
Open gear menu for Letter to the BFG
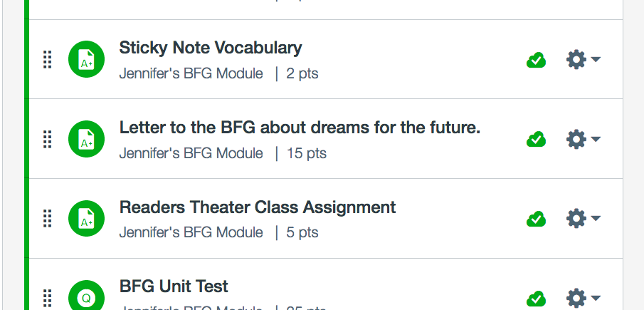coord(583,139)
